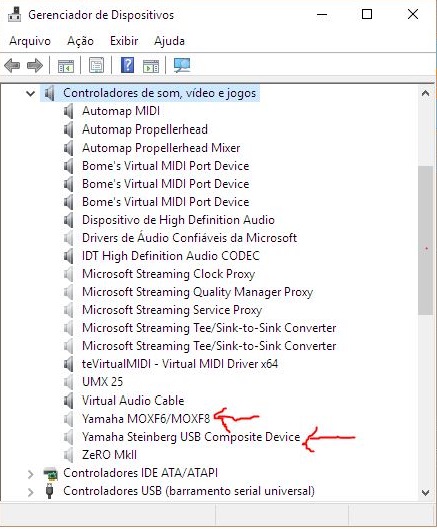Click the scrollbar down arrow

click(x=426, y=493)
